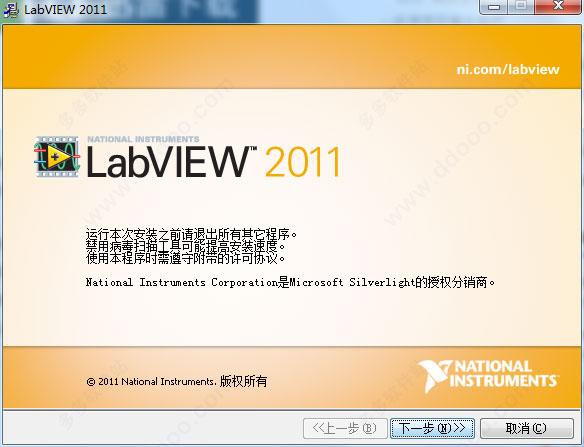Click the LabVIEW 2011 logo icon

57,157
